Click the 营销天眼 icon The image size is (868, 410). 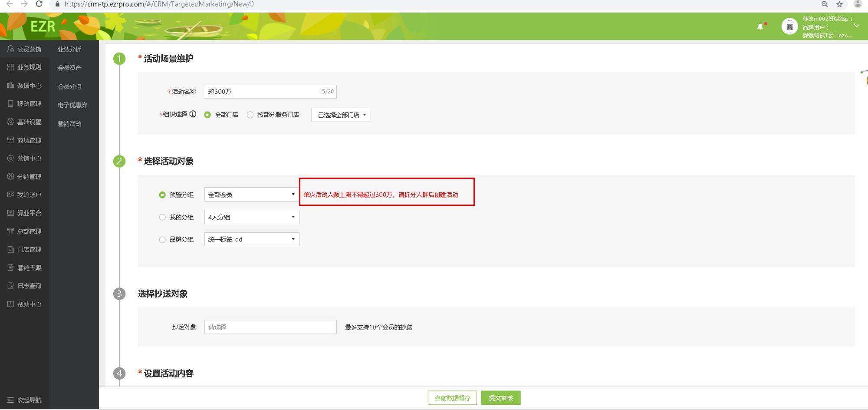[10, 268]
